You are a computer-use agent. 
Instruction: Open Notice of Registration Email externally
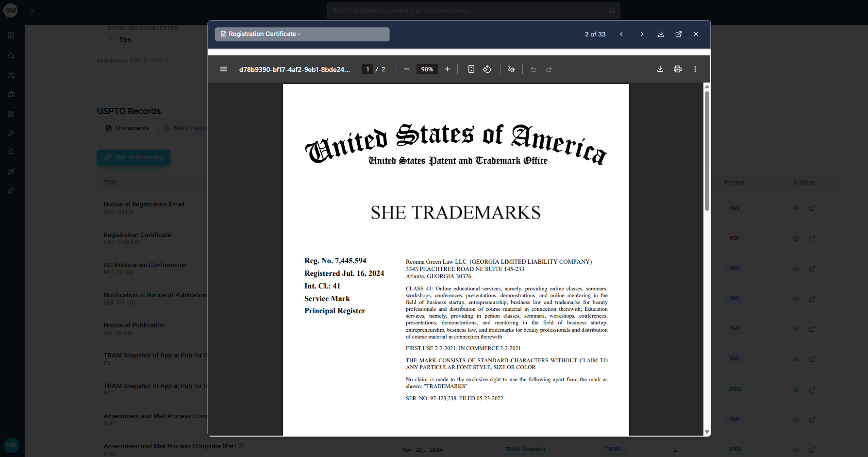pyautogui.click(x=812, y=208)
